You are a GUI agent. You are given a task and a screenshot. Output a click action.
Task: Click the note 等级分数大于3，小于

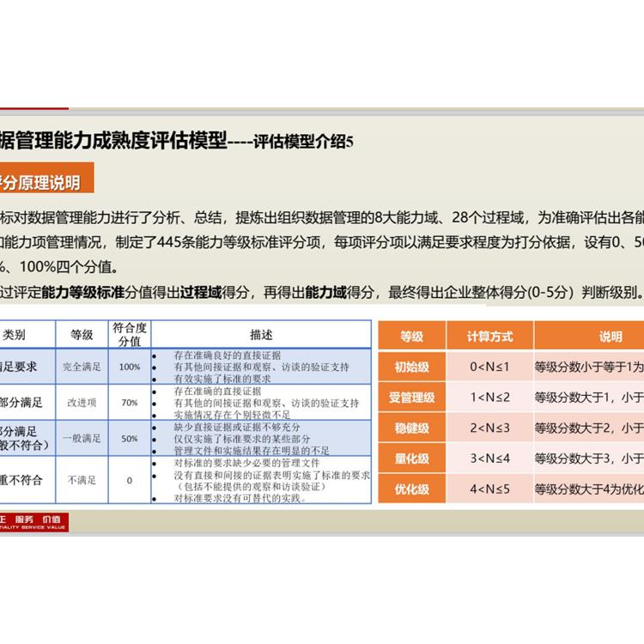point(589,459)
